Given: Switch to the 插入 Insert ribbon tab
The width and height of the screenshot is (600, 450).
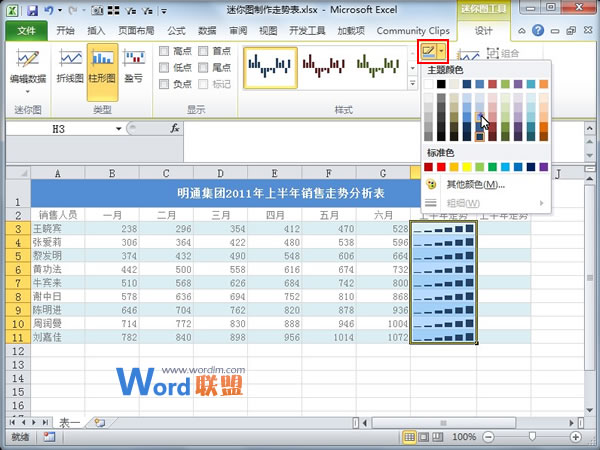Looking at the screenshot, I should 96,31.
